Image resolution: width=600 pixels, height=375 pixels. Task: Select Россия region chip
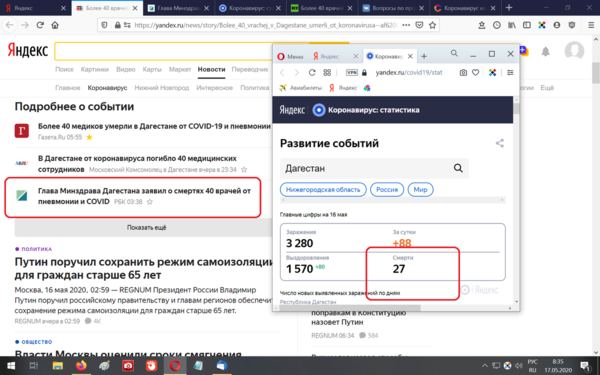387,189
